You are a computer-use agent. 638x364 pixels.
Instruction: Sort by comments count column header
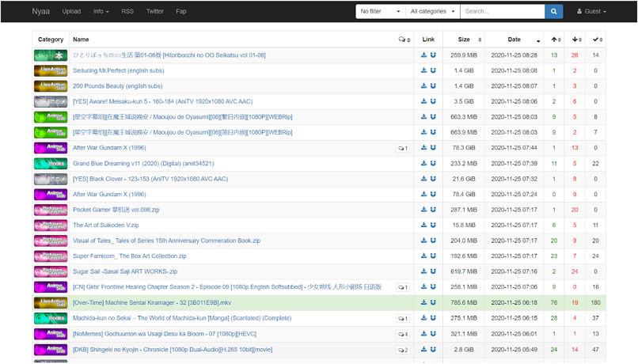click(x=404, y=40)
